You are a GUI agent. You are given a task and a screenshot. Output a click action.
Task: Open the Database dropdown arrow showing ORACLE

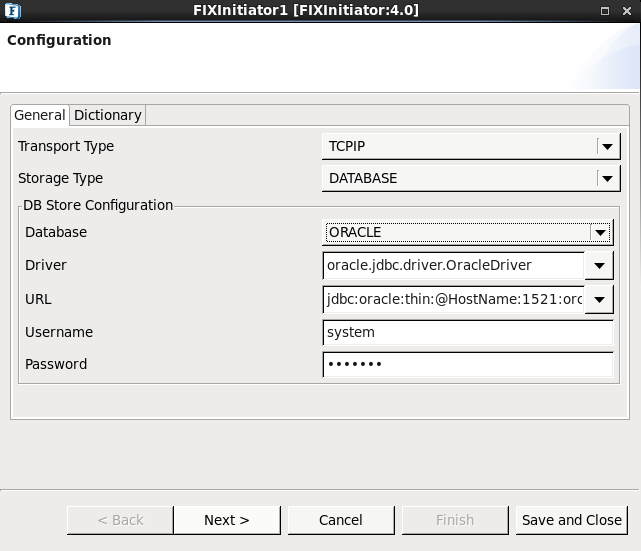(601, 233)
